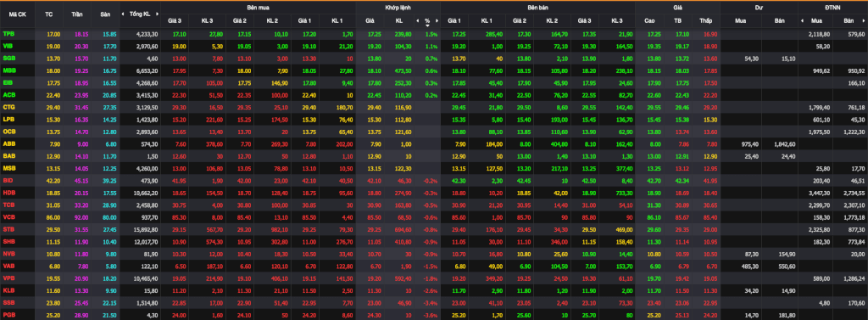Click the Cao column header

pos(649,20)
